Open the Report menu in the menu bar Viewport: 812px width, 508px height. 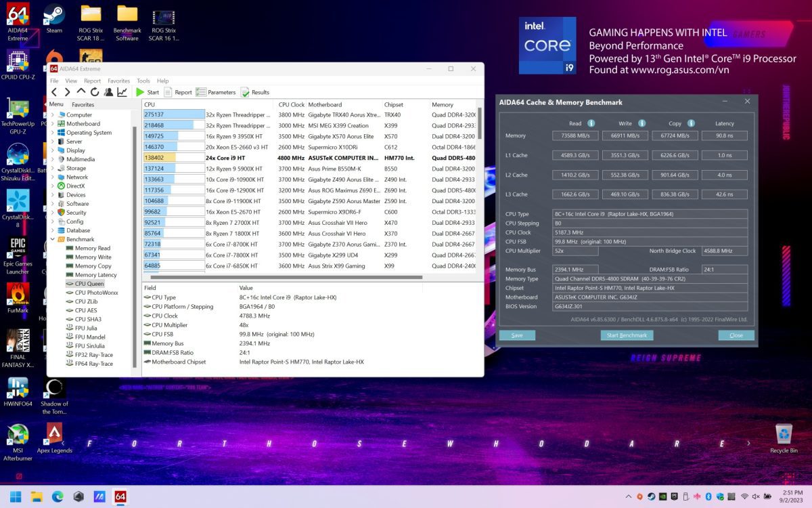[93, 81]
